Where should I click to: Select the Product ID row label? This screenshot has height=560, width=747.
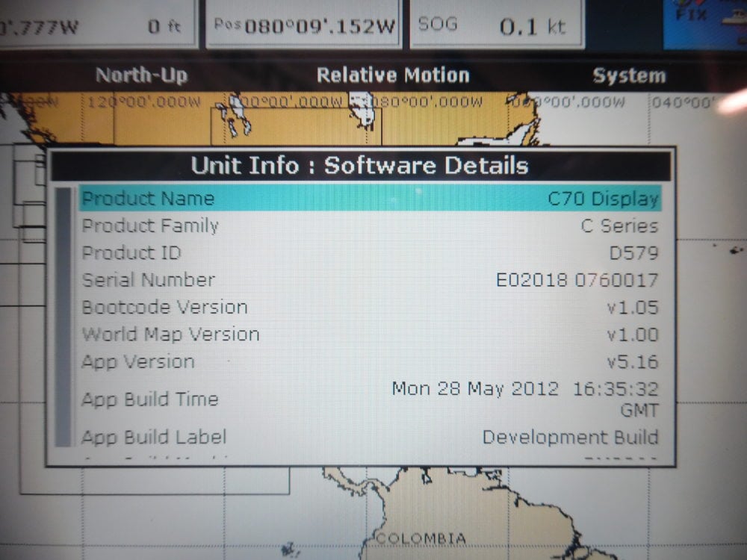tap(131, 253)
